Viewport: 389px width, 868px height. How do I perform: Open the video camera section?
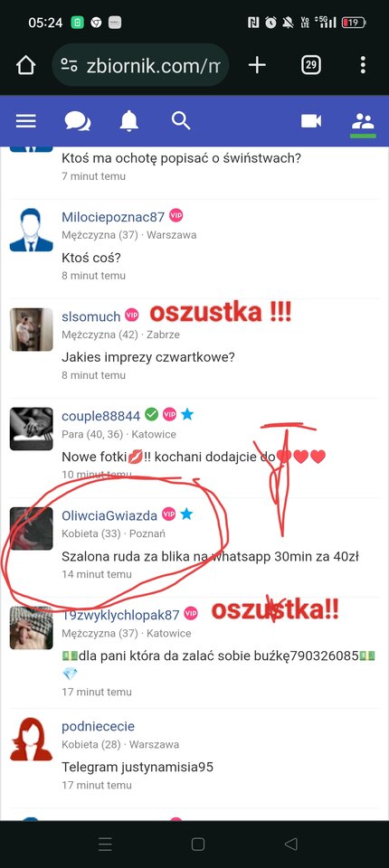coord(311,120)
